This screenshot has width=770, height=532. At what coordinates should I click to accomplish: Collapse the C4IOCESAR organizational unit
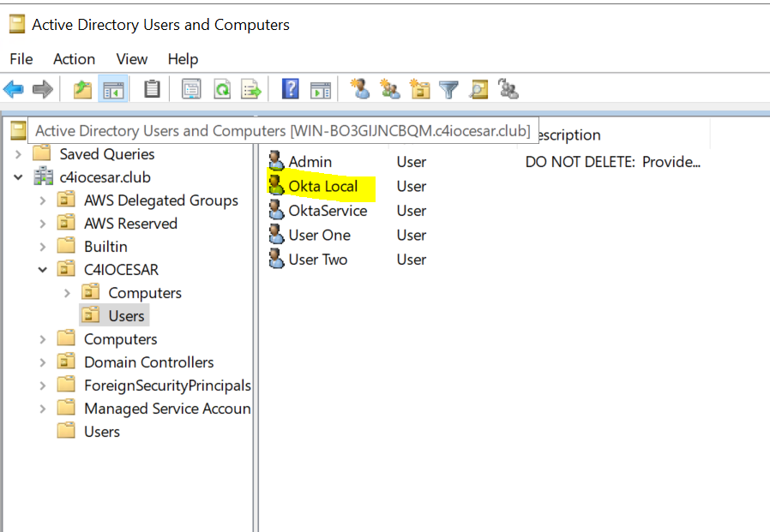pos(43,270)
